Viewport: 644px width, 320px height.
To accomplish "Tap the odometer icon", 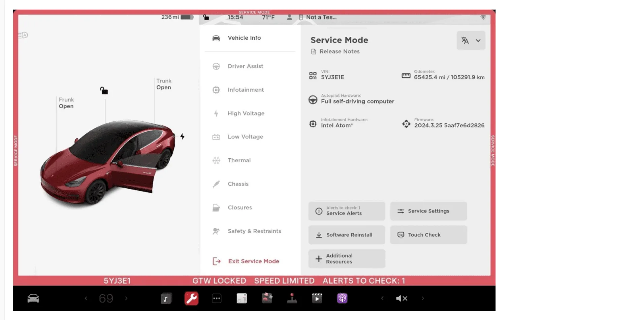I will (x=406, y=75).
